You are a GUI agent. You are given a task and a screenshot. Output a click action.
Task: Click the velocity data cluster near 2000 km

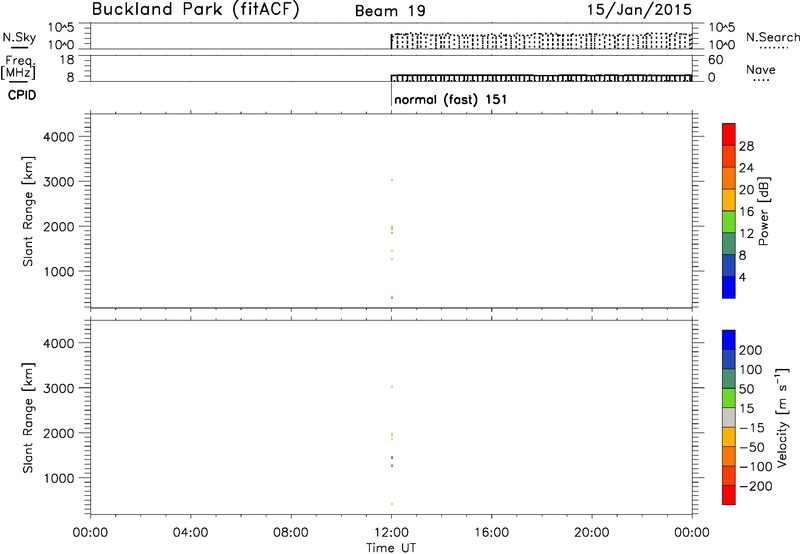point(392,436)
